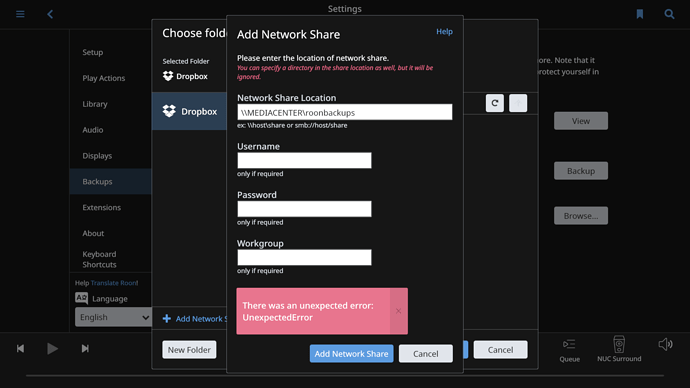Click the Username input field
Image resolution: width=690 pixels, height=388 pixels.
[x=304, y=161]
